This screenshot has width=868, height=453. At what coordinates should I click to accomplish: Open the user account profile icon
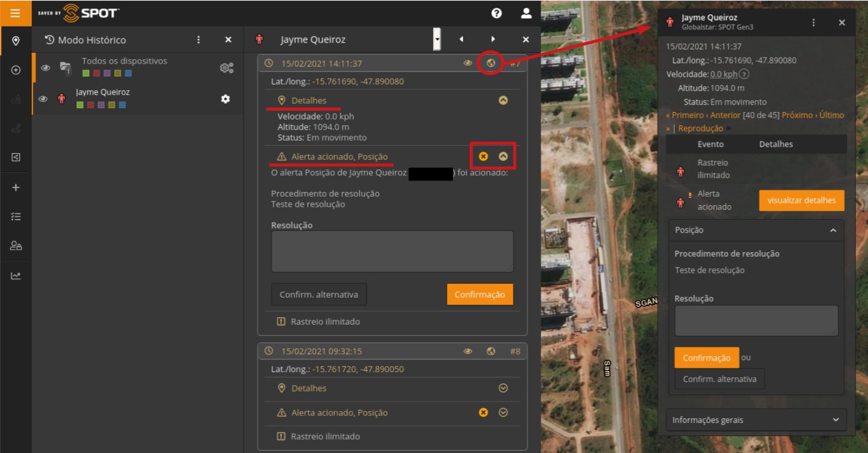[526, 13]
